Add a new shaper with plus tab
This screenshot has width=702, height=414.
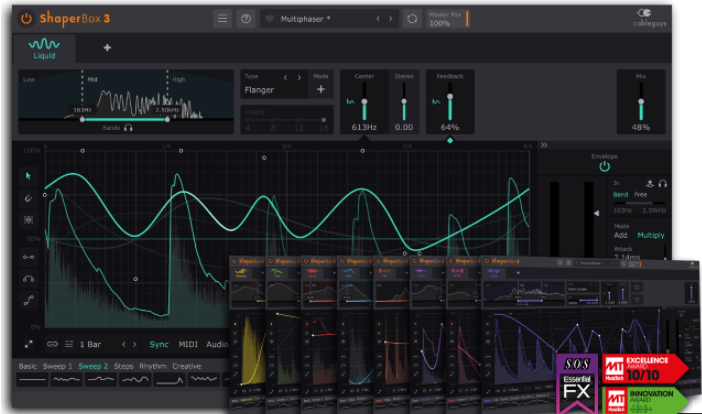(x=107, y=47)
